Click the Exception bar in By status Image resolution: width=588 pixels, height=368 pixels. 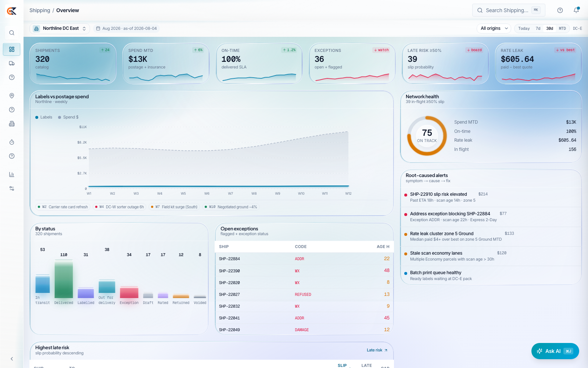[x=129, y=292]
